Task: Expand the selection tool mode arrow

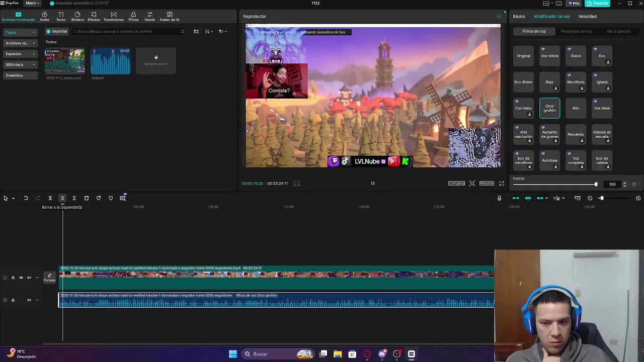Action: pyautogui.click(x=13, y=198)
